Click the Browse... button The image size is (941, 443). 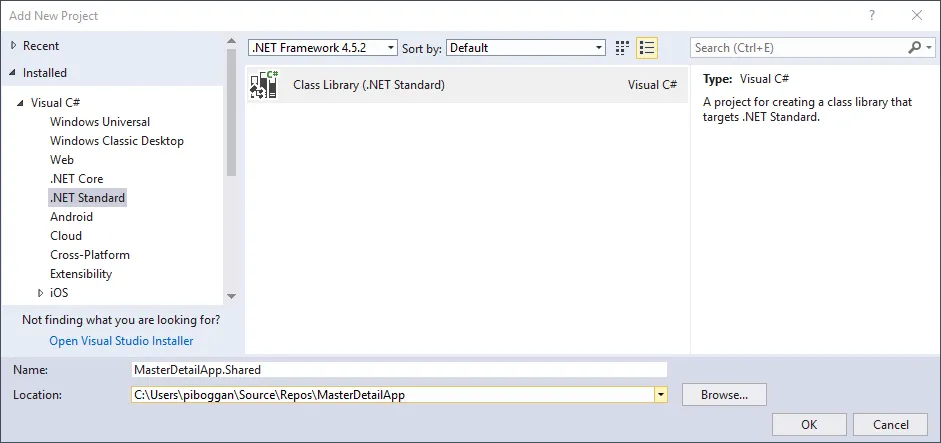pos(724,395)
